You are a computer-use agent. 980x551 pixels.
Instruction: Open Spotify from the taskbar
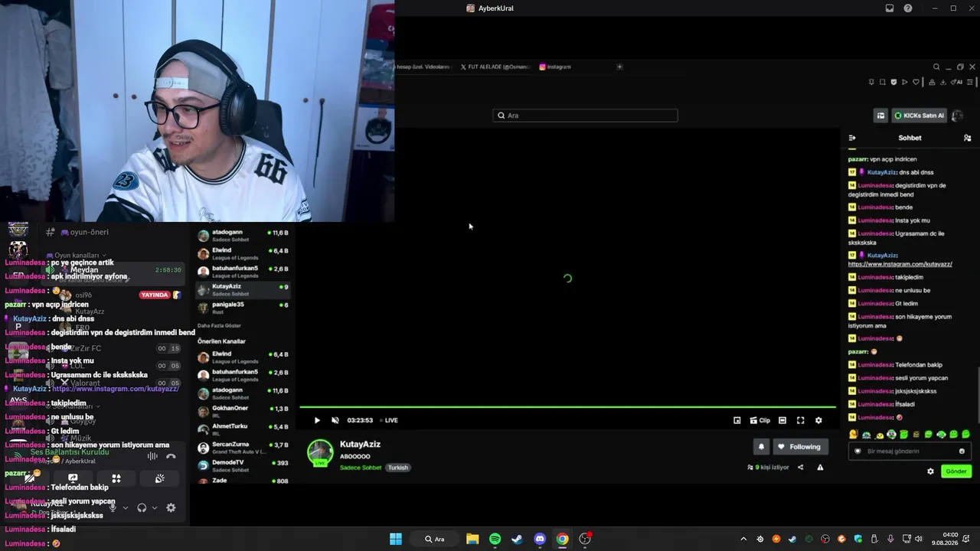coord(495,539)
